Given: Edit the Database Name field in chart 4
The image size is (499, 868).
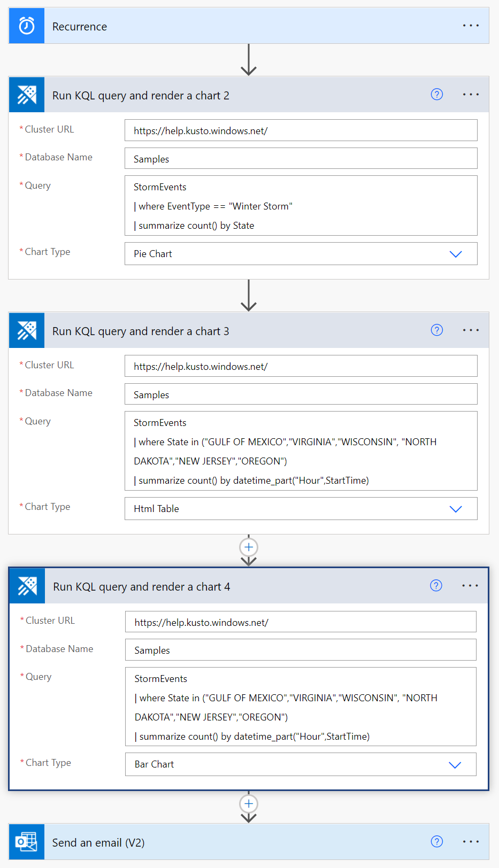Looking at the screenshot, I should pos(301,650).
